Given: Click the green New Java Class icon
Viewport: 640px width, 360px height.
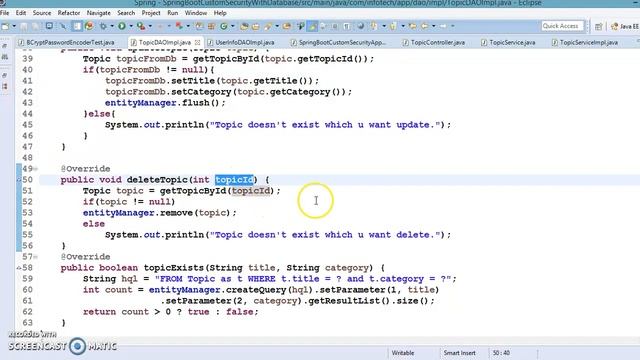Looking at the screenshot, I should 224,26.
